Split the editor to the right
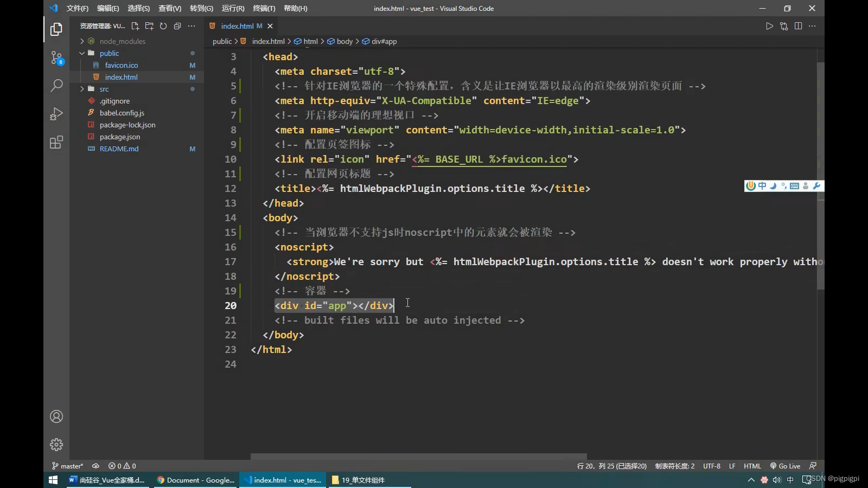 (x=798, y=26)
